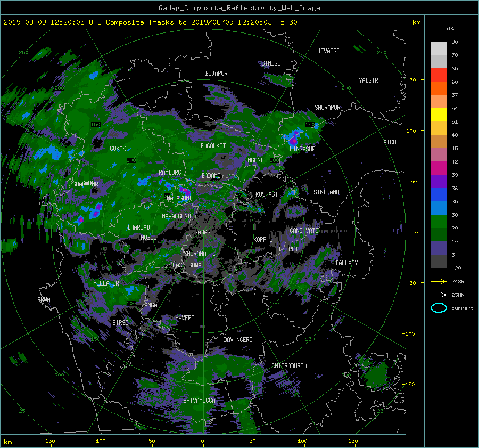Click the cyan current ellipse legend icon
Viewport: 479px width, 448px height.
[x=439, y=308]
